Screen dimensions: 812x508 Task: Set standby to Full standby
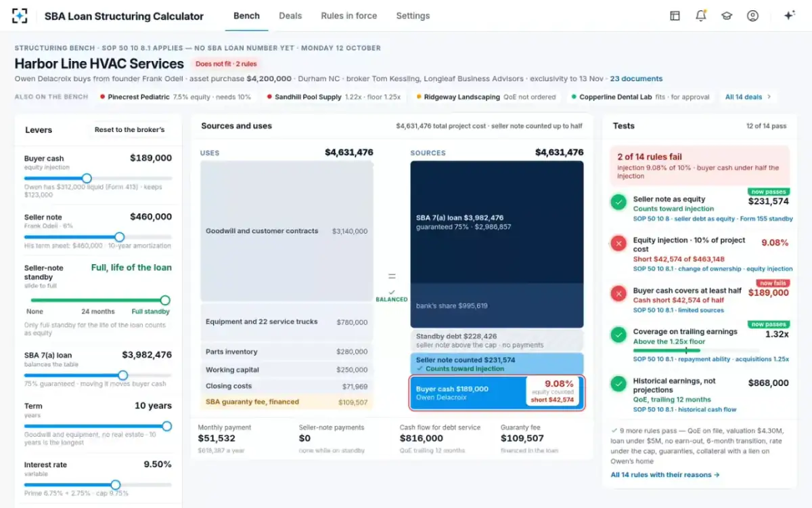[151, 312]
